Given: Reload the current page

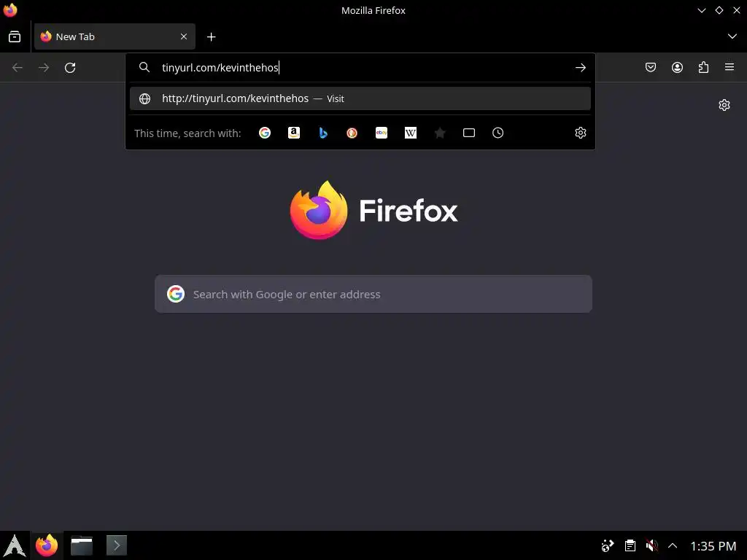Looking at the screenshot, I should pyautogui.click(x=70, y=68).
